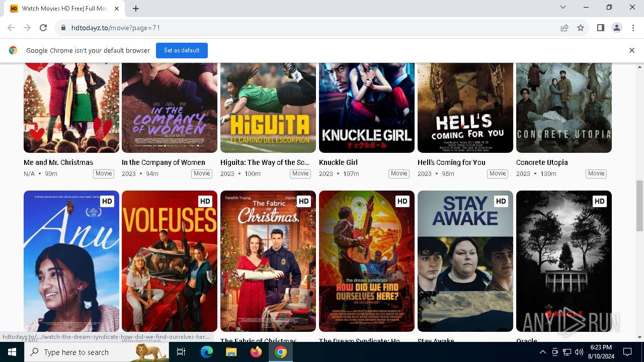Open the Oracle movie poster
This screenshot has height=362, width=644.
click(x=564, y=261)
